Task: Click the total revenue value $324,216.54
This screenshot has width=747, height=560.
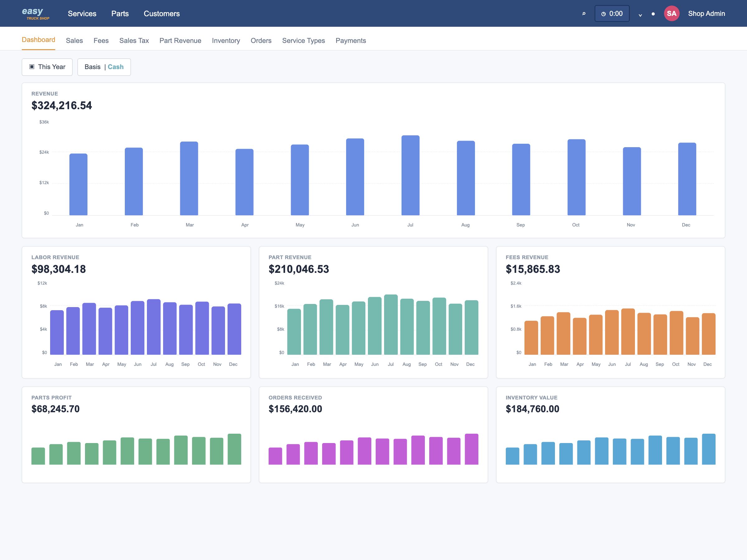Action: point(61,105)
